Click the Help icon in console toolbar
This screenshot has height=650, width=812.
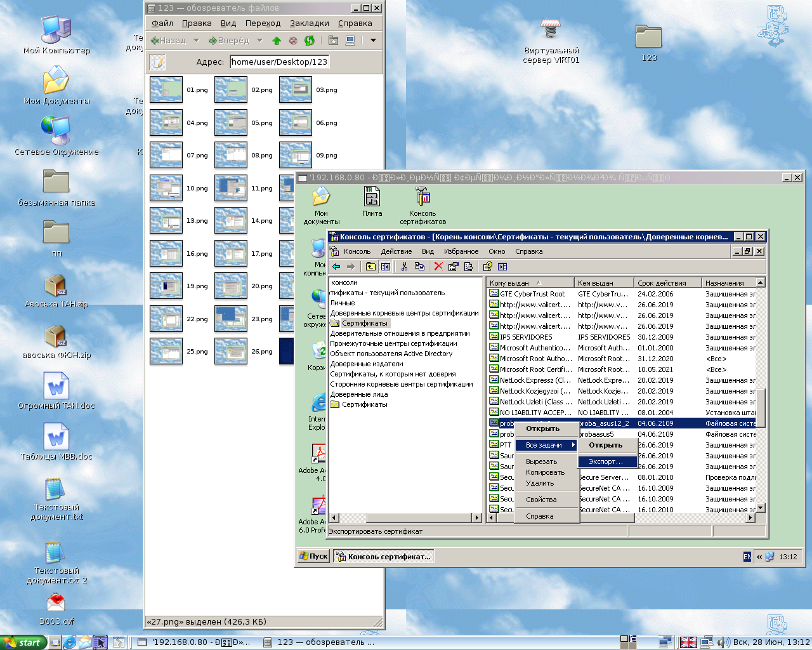coord(487,267)
